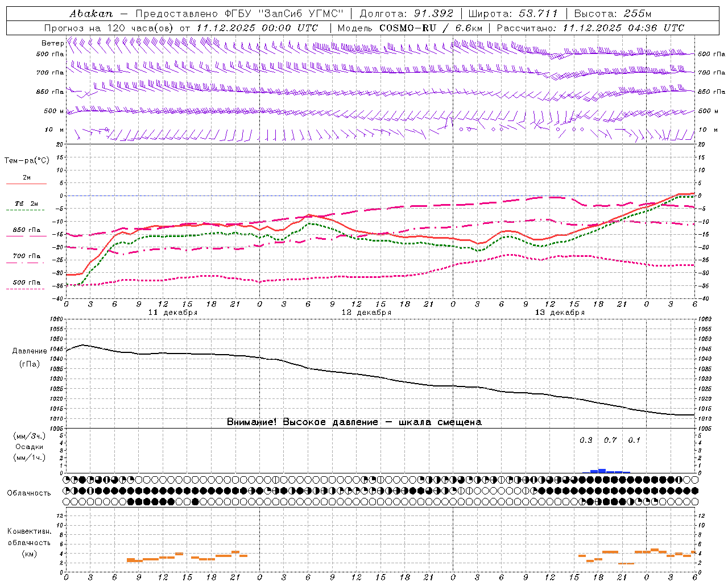Click the "Abakan" station name in the header
The width and height of the screenshot is (728, 582).
(x=91, y=13)
